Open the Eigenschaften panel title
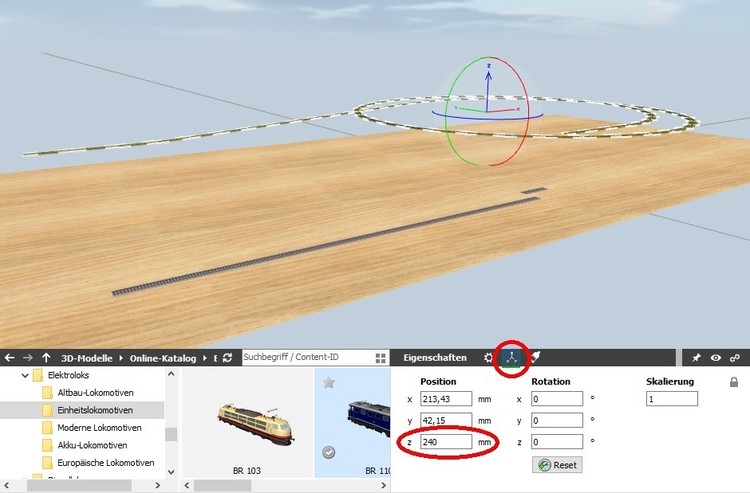Viewport: 750px width, 493px height. [x=435, y=358]
